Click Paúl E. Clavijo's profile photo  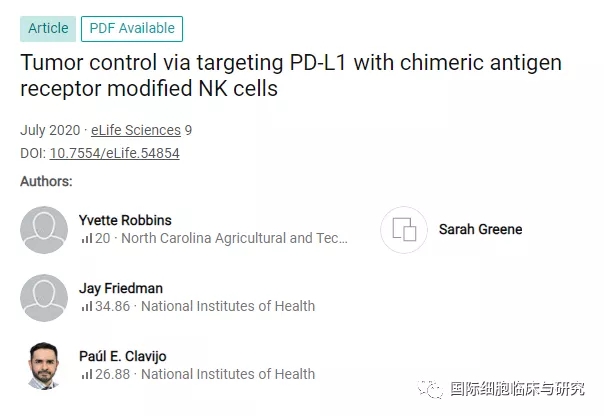pyautogui.click(x=44, y=365)
